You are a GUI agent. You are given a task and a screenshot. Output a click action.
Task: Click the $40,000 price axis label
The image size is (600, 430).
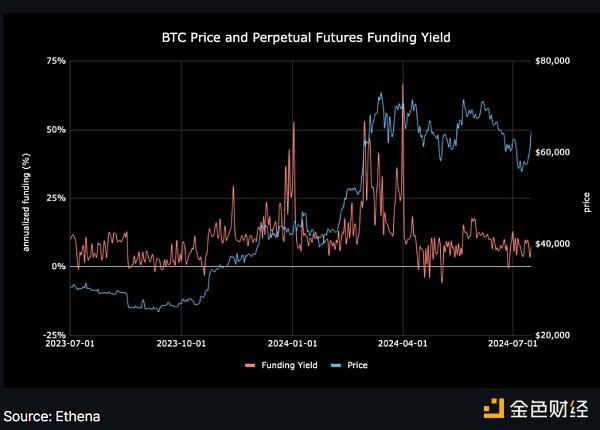click(x=553, y=244)
